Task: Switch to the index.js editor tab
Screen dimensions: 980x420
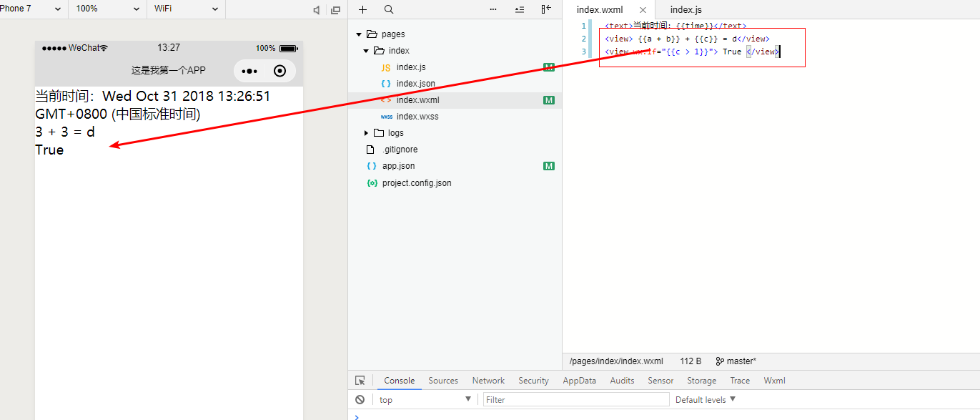Action: pos(685,10)
